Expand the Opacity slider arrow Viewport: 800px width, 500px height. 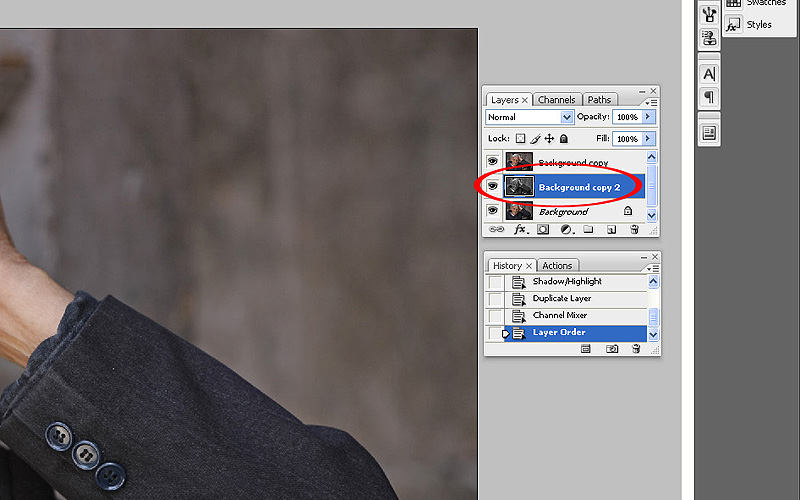point(648,117)
